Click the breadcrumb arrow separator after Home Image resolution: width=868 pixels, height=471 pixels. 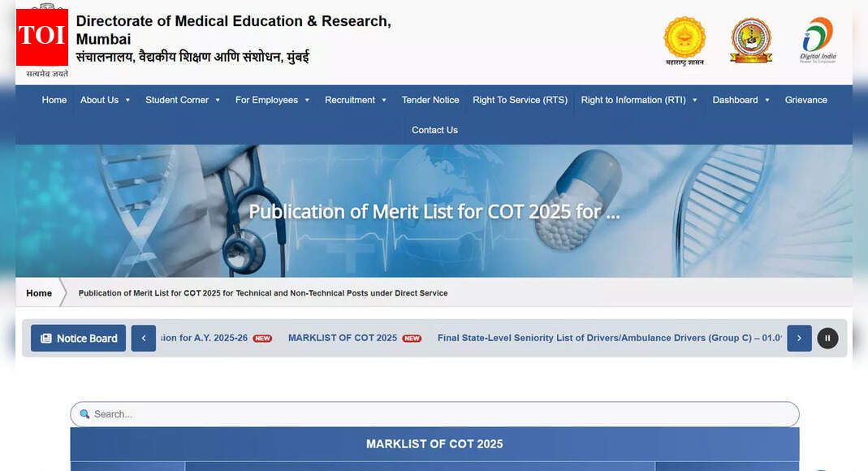click(x=62, y=292)
